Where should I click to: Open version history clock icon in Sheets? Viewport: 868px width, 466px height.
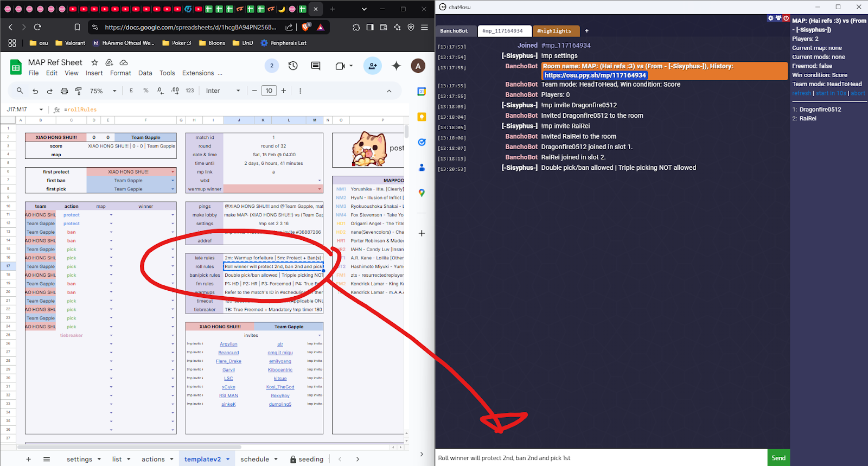pos(293,66)
